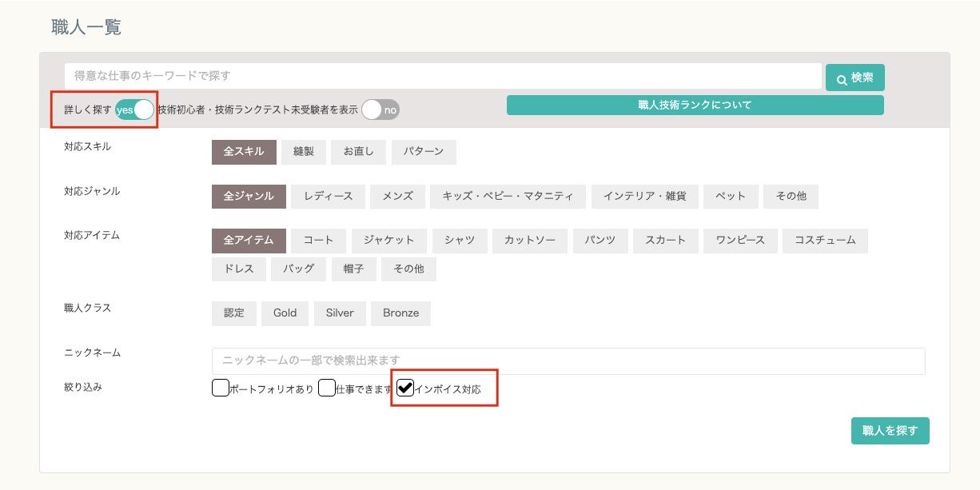Pick コート item filter
This screenshot has height=490, width=980.
(x=318, y=240)
